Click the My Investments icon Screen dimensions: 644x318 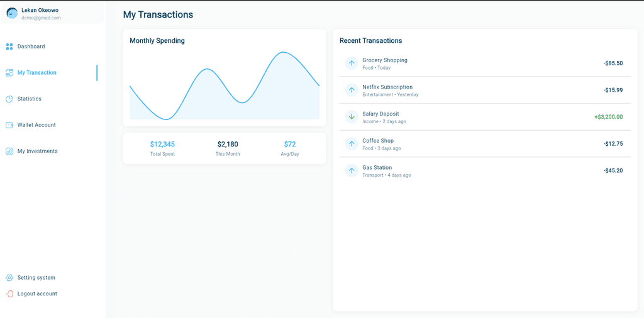coord(9,151)
